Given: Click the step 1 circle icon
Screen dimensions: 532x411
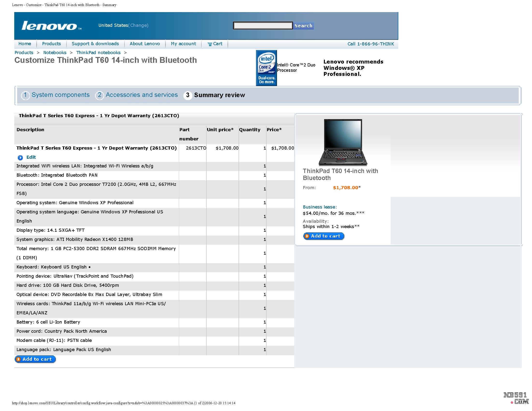Looking at the screenshot, I should [x=25, y=95].
